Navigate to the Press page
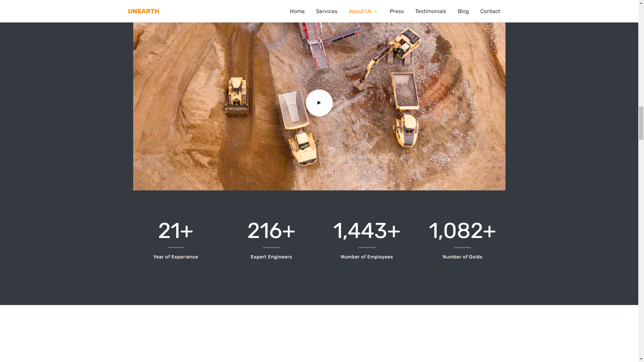This screenshot has height=362, width=644. click(x=396, y=11)
